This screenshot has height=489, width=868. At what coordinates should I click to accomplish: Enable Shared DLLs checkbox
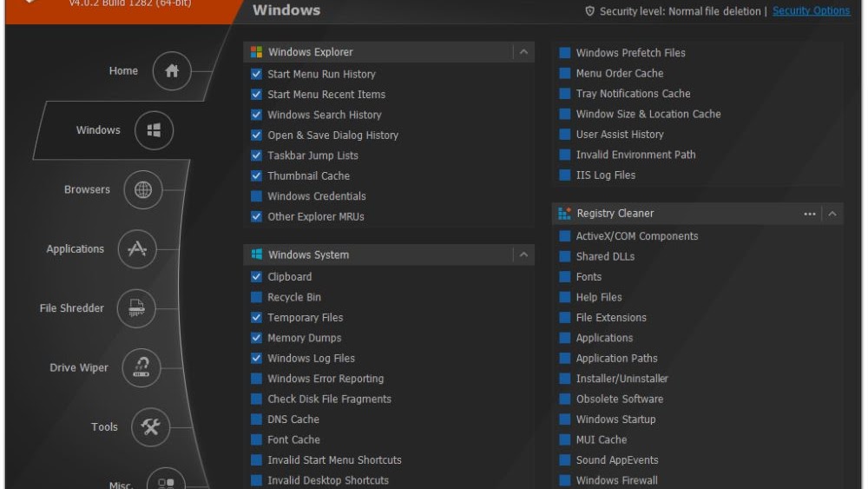tap(565, 256)
